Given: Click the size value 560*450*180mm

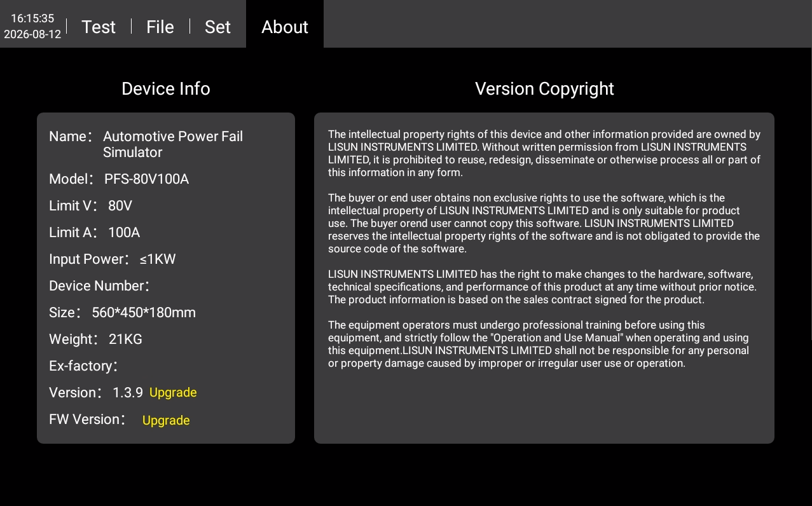Looking at the screenshot, I should 144,313.
